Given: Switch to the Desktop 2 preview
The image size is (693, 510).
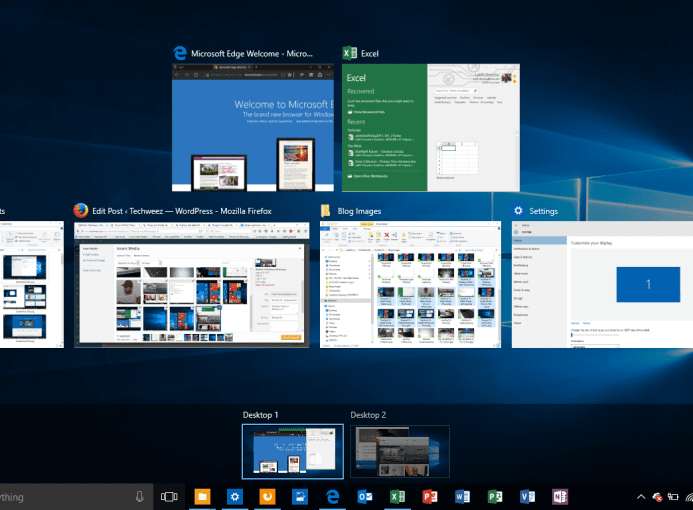Looking at the screenshot, I should pyautogui.click(x=400, y=452).
